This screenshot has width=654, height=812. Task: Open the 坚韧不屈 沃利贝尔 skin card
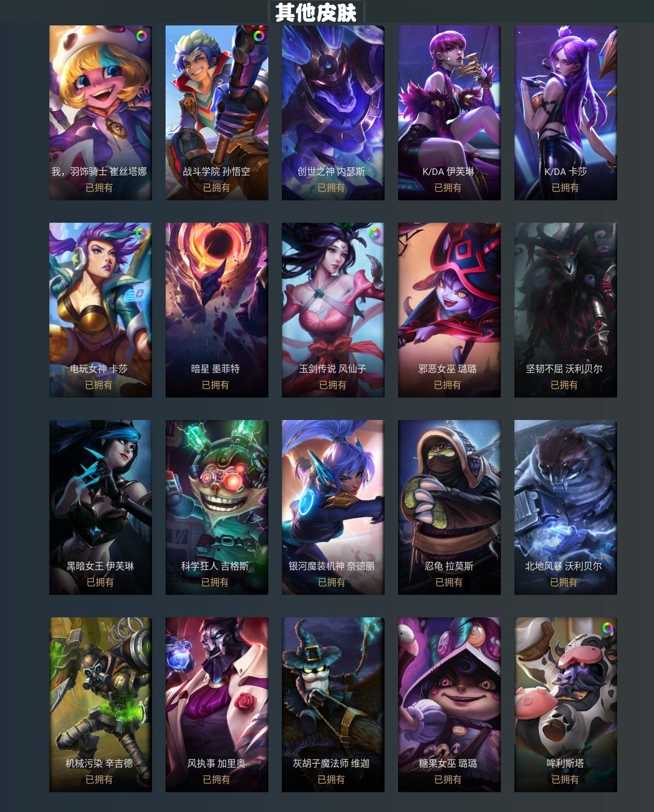tap(566, 310)
